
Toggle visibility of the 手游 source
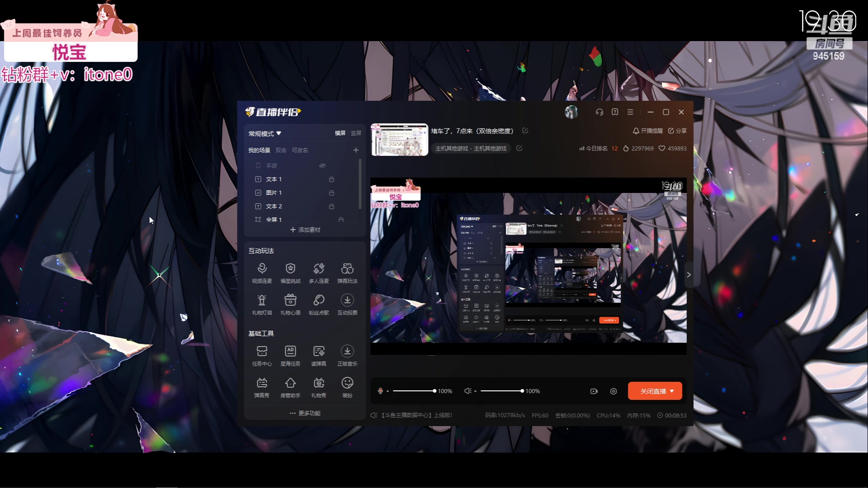322,166
